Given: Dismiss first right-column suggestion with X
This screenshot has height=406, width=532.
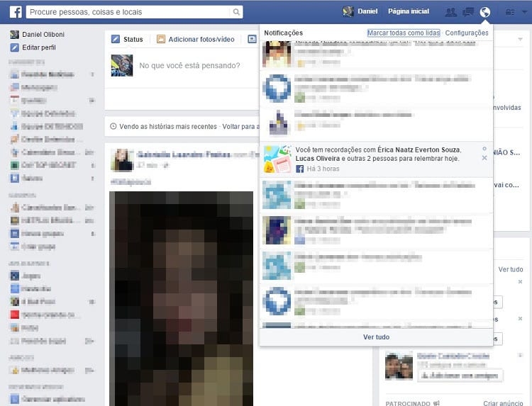Looking at the screenshot, I should 520,281.
